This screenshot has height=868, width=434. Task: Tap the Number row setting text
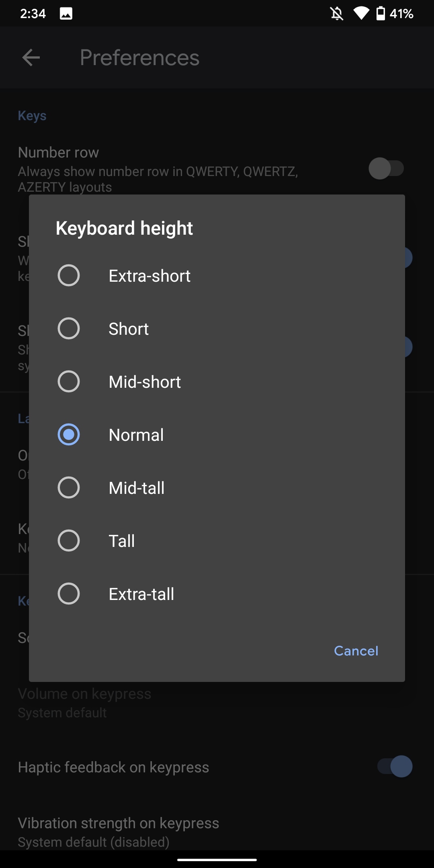58,152
